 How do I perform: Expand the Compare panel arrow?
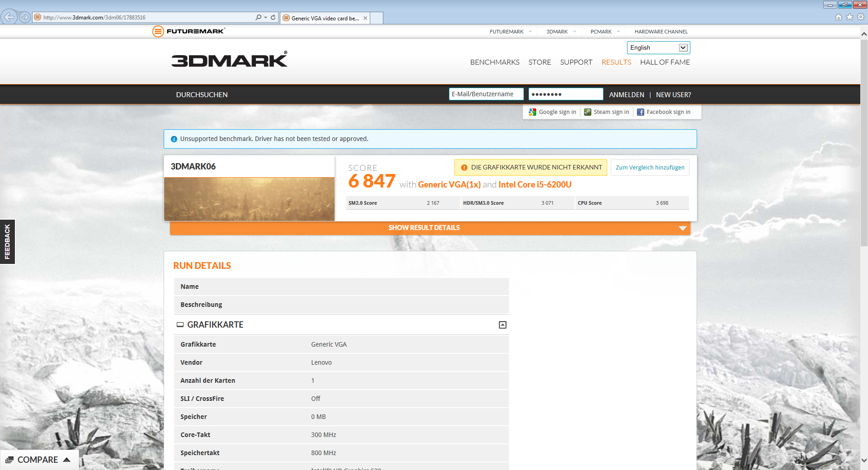67,460
